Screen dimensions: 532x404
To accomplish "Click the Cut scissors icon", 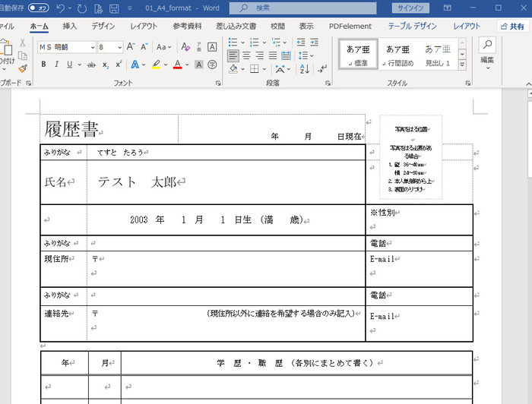I will click(22, 43).
